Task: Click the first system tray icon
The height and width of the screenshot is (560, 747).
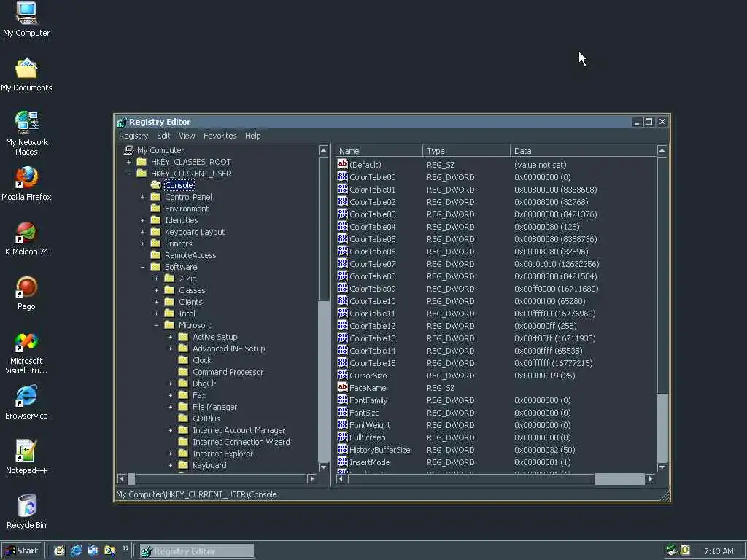Action: coord(672,551)
